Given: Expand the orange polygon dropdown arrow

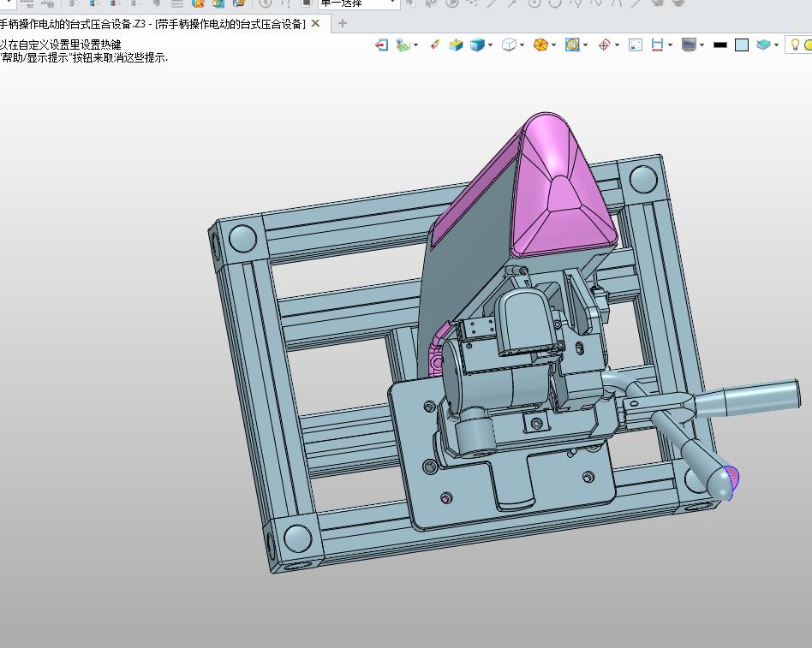Looking at the screenshot, I should click(x=553, y=45).
